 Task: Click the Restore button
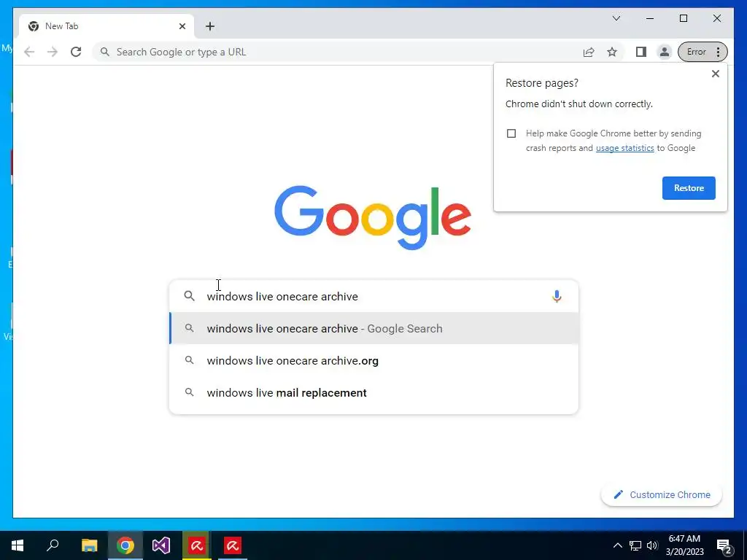689,188
